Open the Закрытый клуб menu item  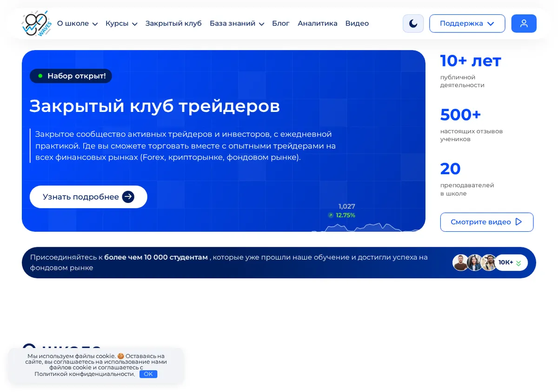tap(173, 24)
